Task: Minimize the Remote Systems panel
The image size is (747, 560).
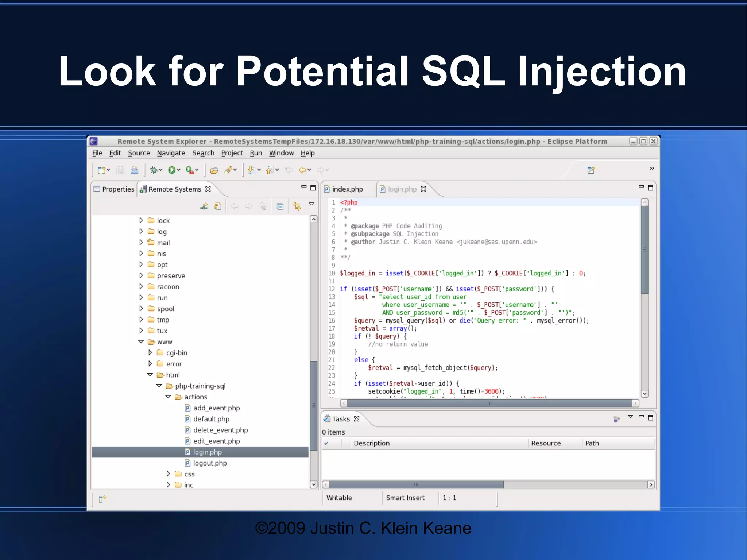Action: 304,187
